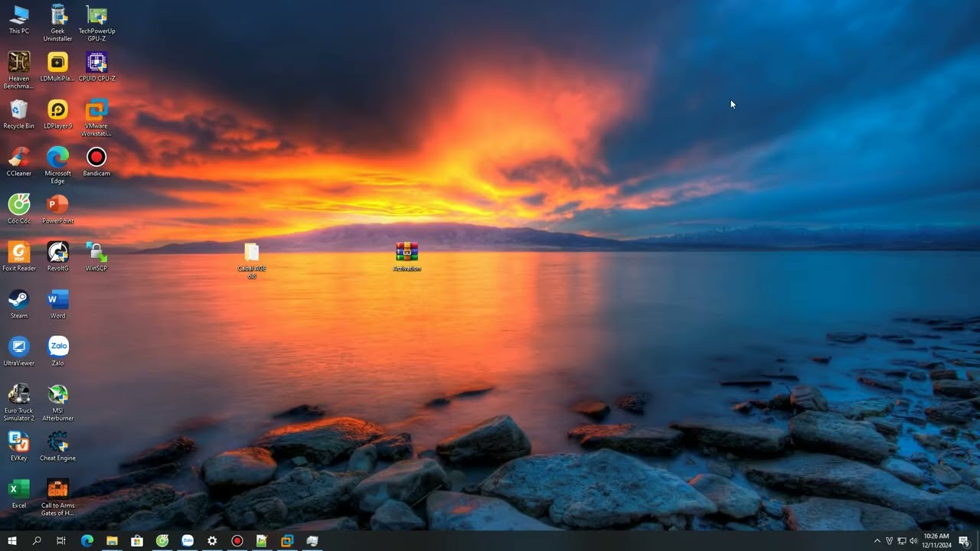Select the Foxit Reader desktop icon

pyautogui.click(x=19, y=257)
